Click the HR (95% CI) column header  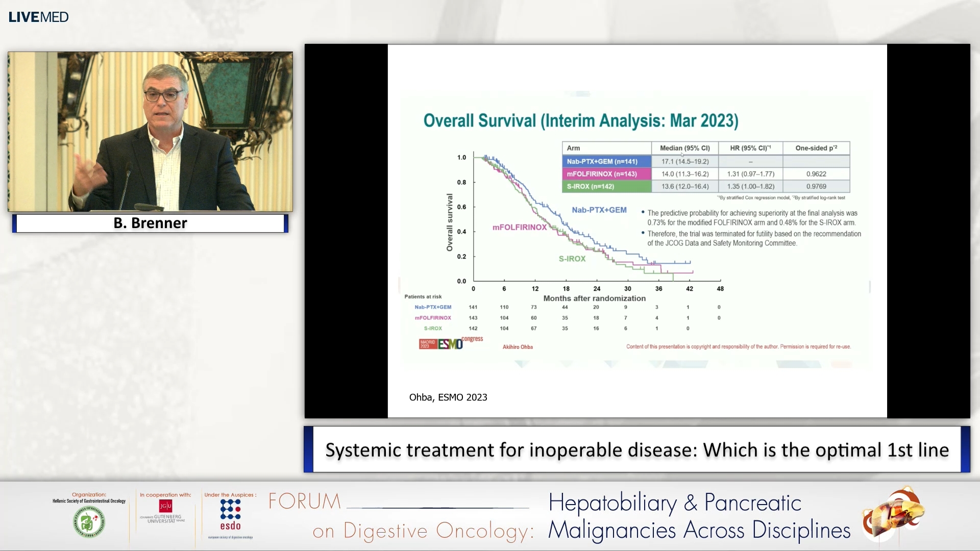tap(750, 148)
